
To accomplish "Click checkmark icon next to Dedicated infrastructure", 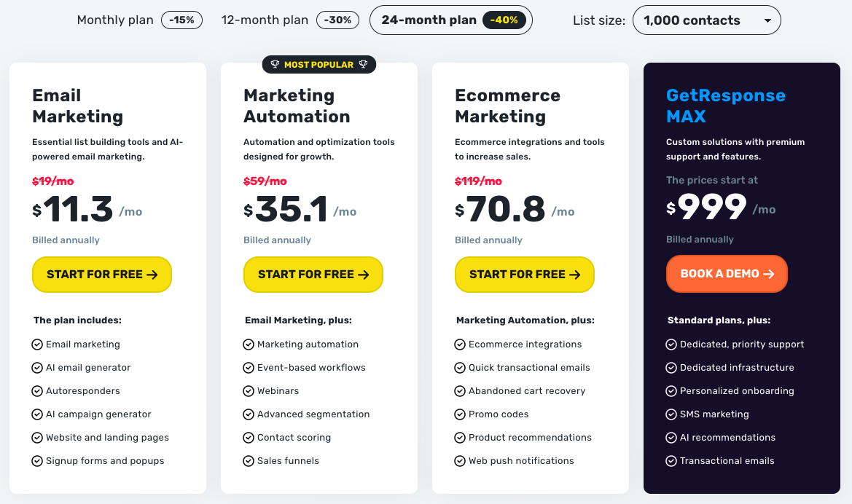I will coord(671,368).
